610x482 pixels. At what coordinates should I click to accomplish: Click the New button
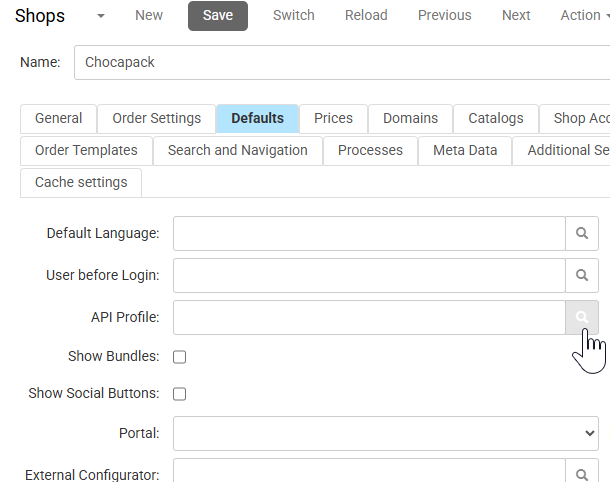pos(149,15)
